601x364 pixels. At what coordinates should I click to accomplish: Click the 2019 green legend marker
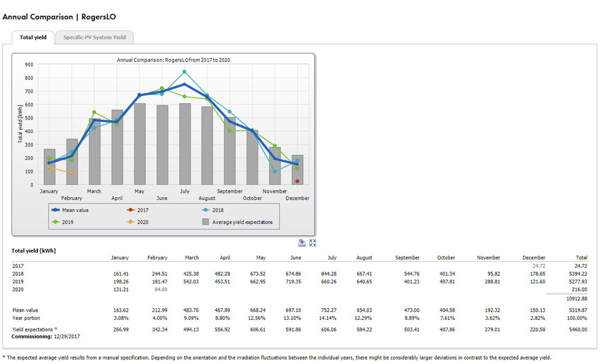[x=56, y=222]
